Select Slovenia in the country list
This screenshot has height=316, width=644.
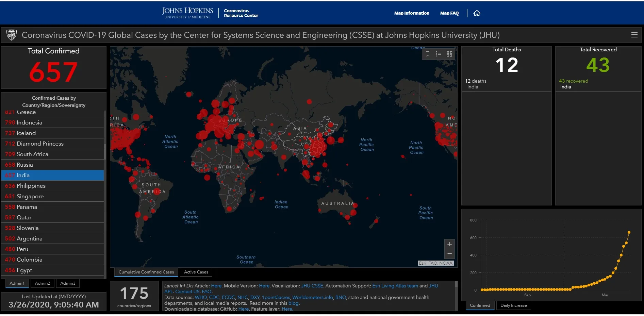53,228
